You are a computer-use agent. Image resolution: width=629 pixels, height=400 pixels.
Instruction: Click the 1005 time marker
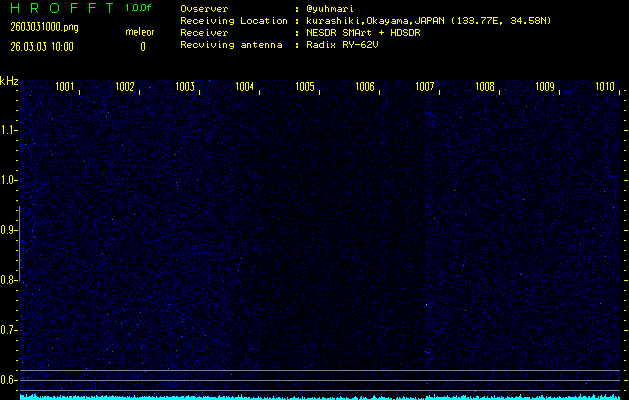pos(305,87)
